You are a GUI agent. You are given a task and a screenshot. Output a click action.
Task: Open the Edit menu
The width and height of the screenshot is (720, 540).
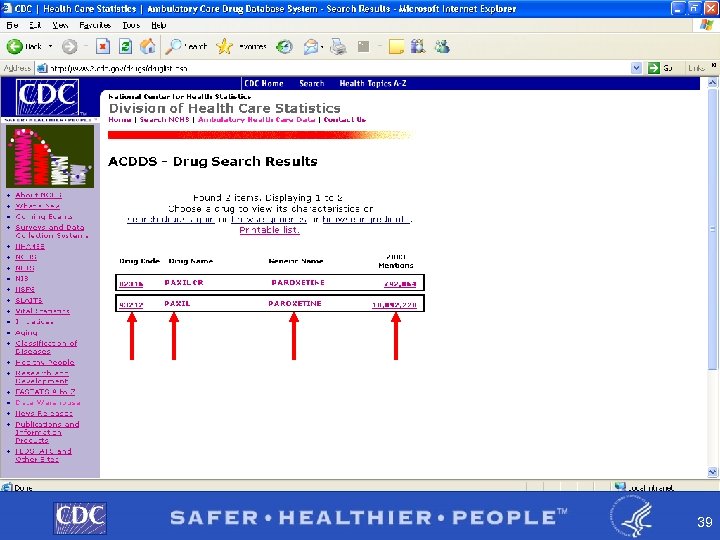coord(35,25)
